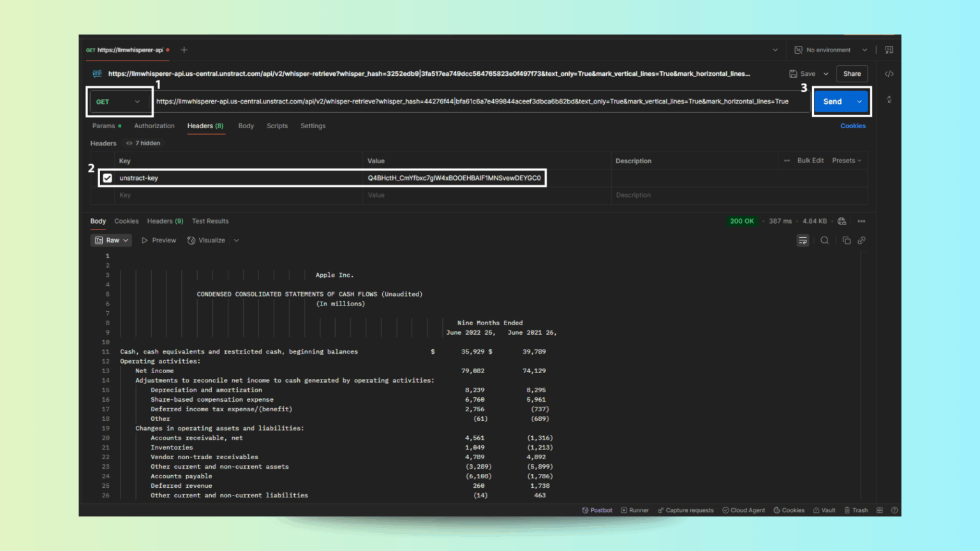Open the Test Results response tab
Viewport: 980px width, 551px height.
pyautogui.click(x=210, y=221)
